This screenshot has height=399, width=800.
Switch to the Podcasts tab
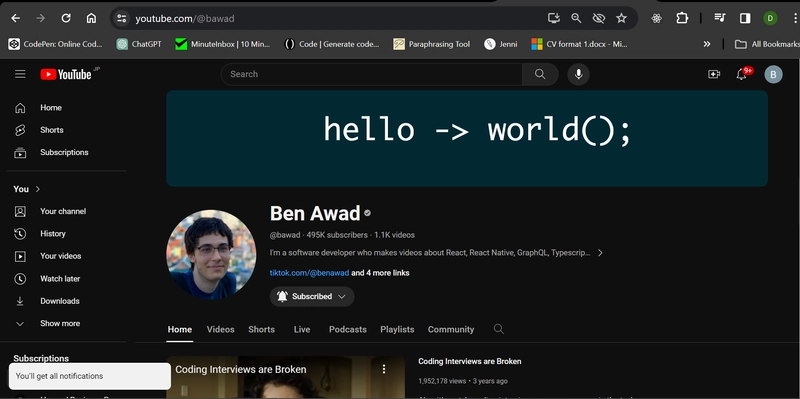tap(347, 330)
